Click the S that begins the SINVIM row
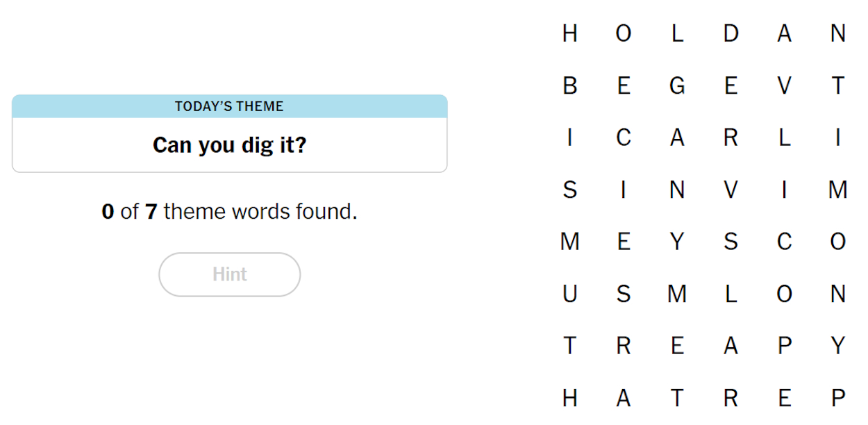868x425 pixels. click(x=569, y=190)
